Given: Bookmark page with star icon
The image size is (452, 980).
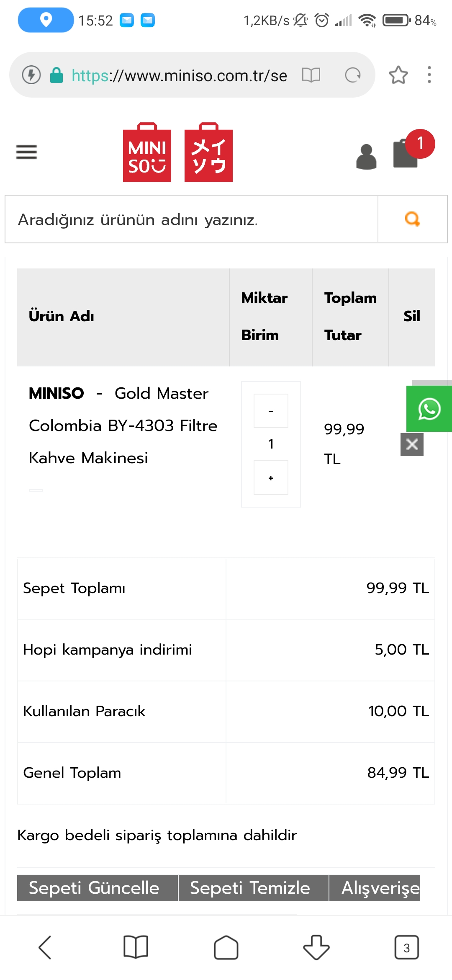Looking at the screenshot, I should (398, 75).
